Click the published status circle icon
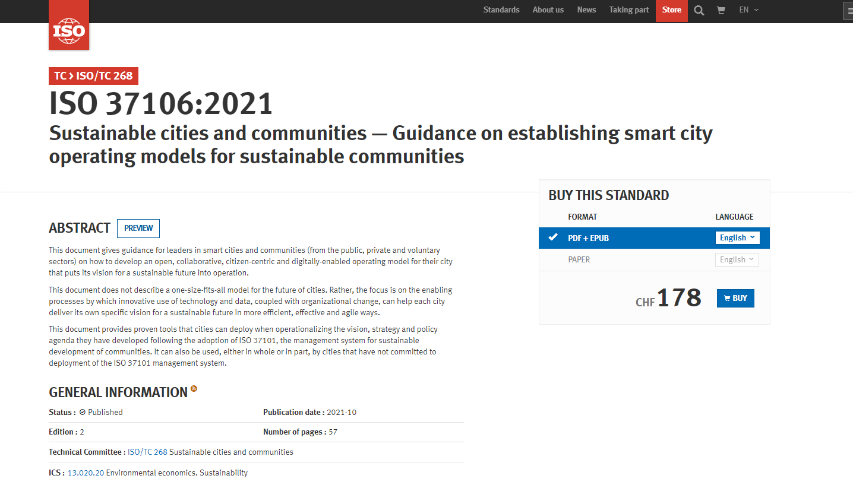Image resolution: width=853 pixels, height=504 pixels. point(83,412)
